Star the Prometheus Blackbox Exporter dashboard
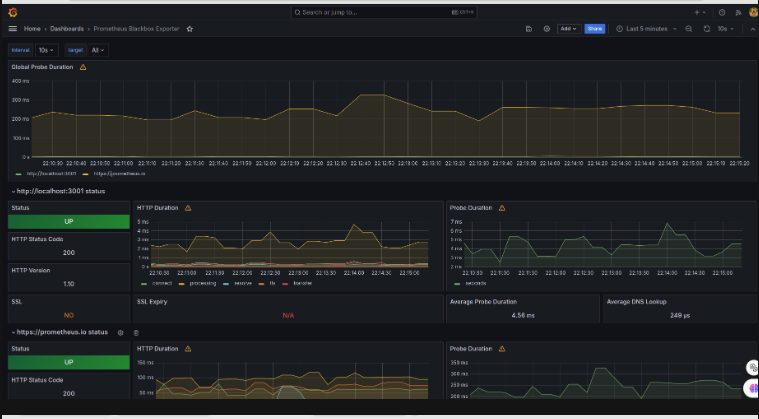 [190, 29]
